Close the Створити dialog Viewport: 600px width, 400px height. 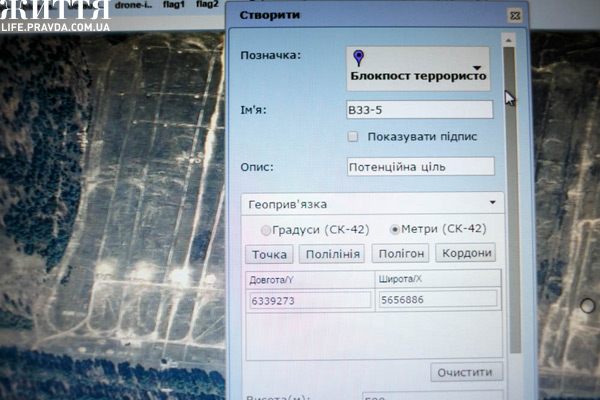514,16
